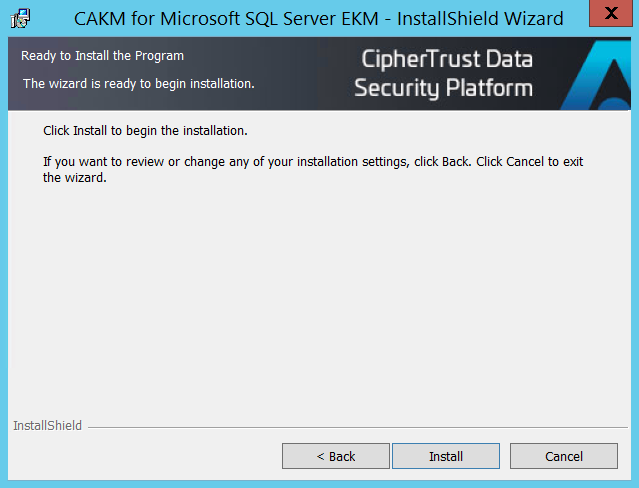
Task: Cancel the installation wizard
Action: [563, 456]
